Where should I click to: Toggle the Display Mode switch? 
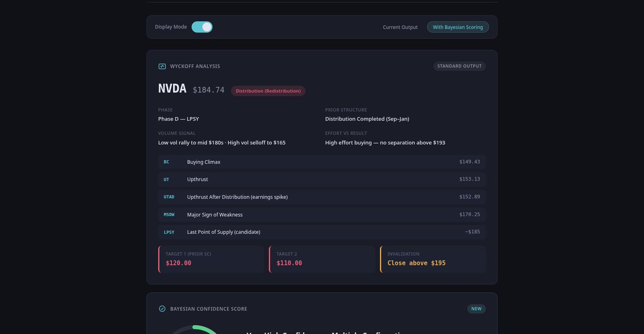(202, 27)
